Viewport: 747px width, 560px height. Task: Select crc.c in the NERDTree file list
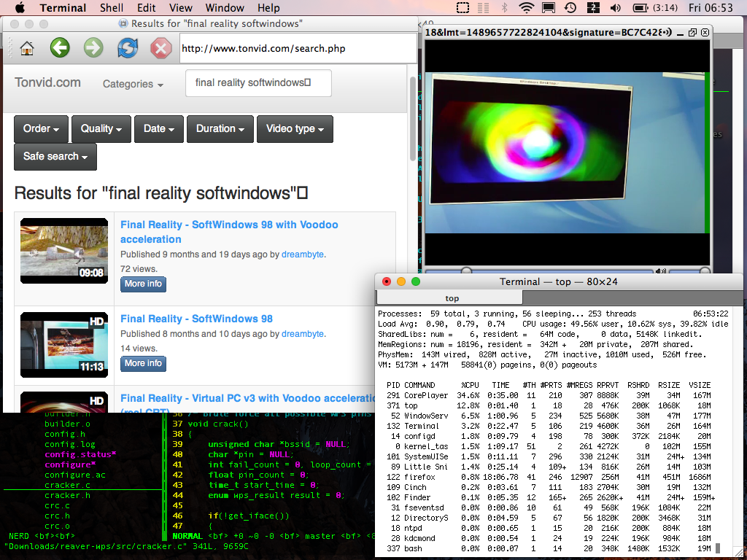[x=57, y=505]
